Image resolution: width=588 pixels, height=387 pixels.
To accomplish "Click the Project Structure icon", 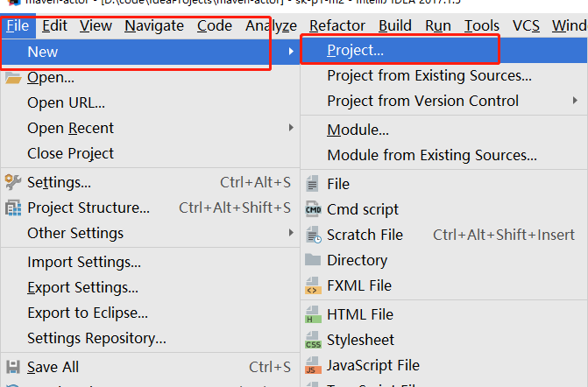I will coord(13,208).
